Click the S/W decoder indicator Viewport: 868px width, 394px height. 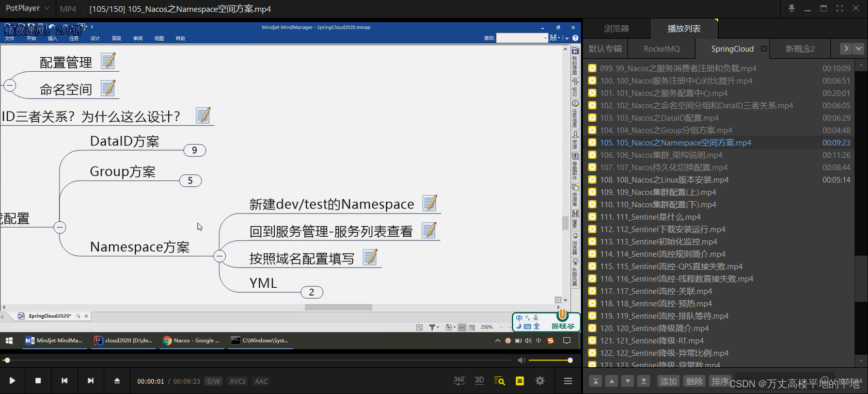tap(213, 381)
